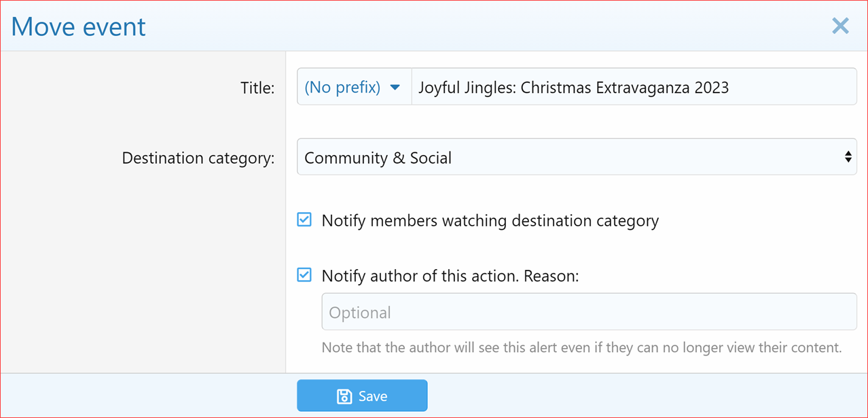Click the prefix dropdown caret arrow
This screenshot has width=868, height=418.
click(x=395, y=87)
